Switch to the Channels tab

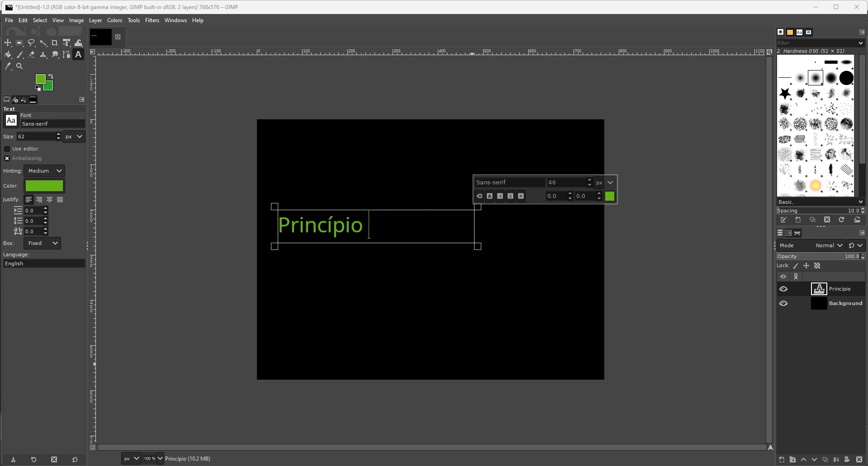[788, 233]
